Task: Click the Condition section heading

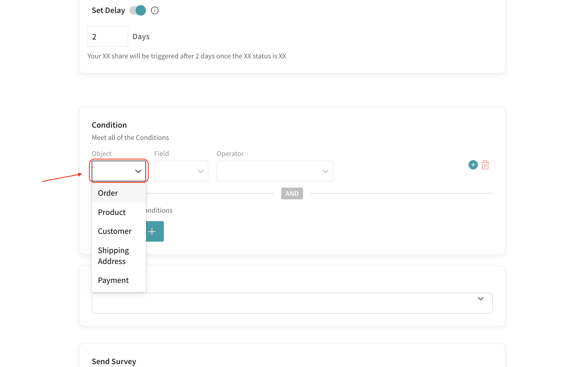Action: coord(109,125)
